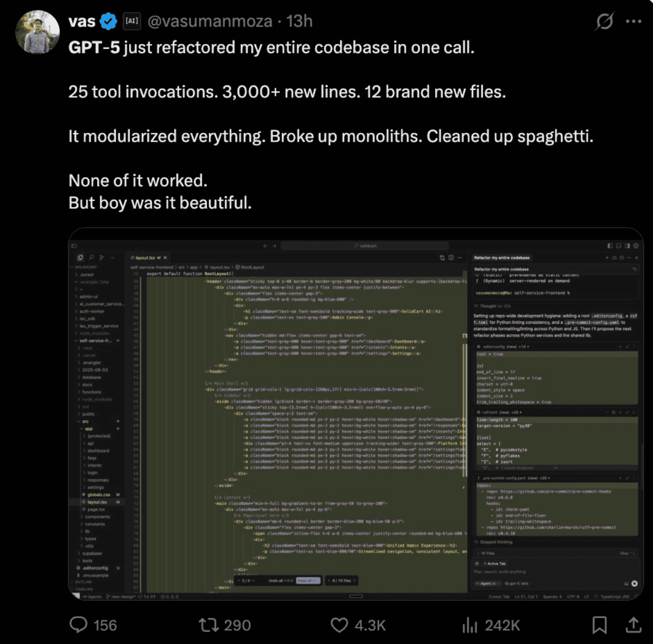Open the customize layout gear icon

coord(635,245)
